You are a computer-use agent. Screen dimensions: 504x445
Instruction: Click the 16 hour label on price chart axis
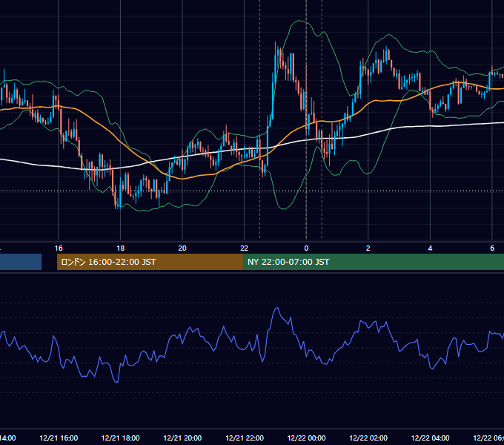coord(59,248)
